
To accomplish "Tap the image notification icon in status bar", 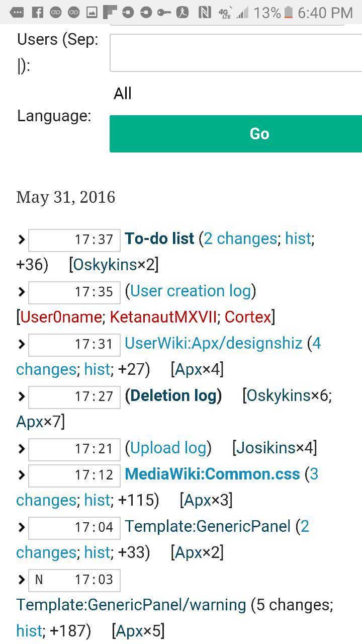I will click(x=92, y=12).
